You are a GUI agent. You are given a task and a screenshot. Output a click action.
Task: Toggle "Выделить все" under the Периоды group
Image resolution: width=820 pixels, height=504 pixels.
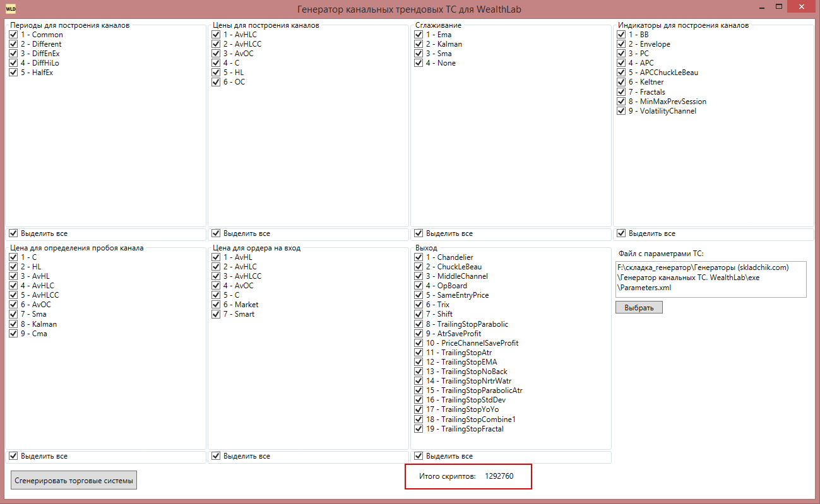point(13,233)
